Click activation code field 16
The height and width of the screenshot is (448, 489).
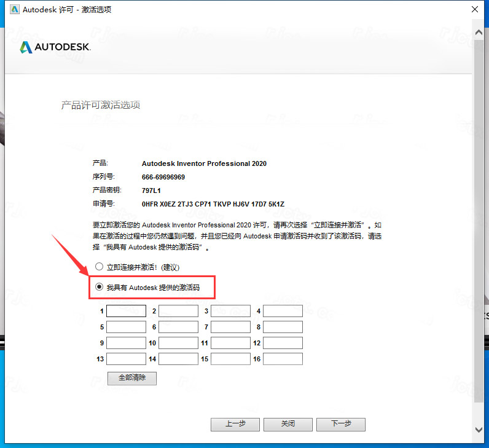tap(283, 359)
